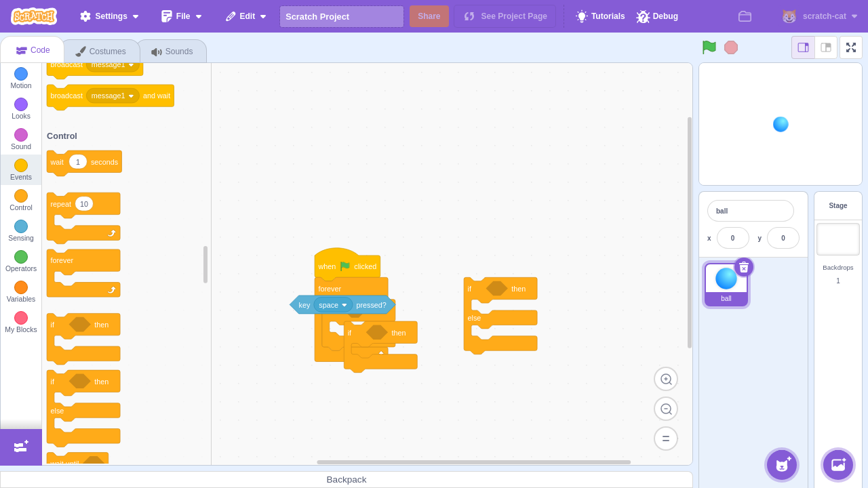This screenshot has height=488, width=868.
Task: Open the Debug panel
Action: [x=657, y=16]
